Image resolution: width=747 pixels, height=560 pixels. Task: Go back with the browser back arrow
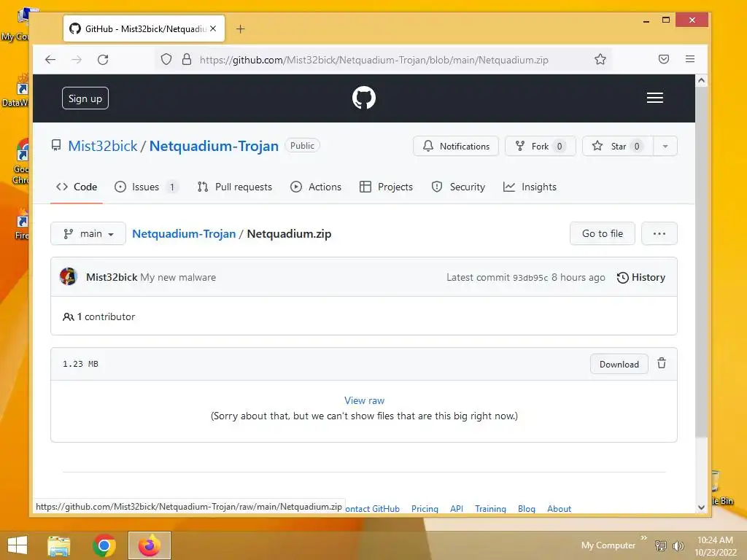click(x=50, y=60)
